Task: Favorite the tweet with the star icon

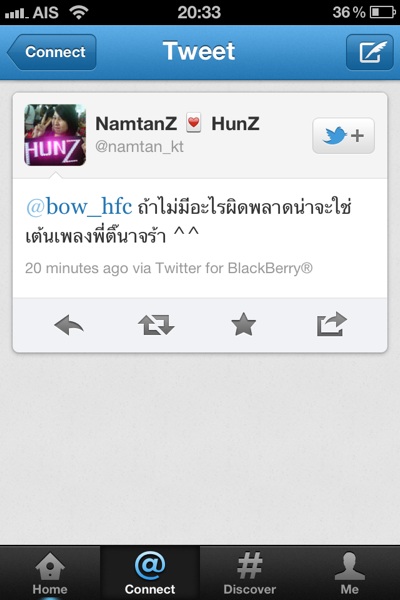Action: tap(243, 324)
